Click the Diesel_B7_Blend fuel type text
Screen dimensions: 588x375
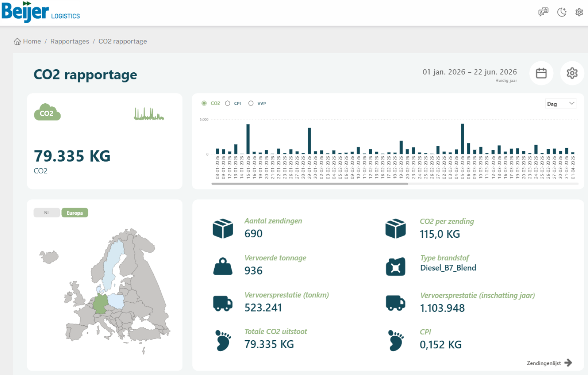pos(448,268)
